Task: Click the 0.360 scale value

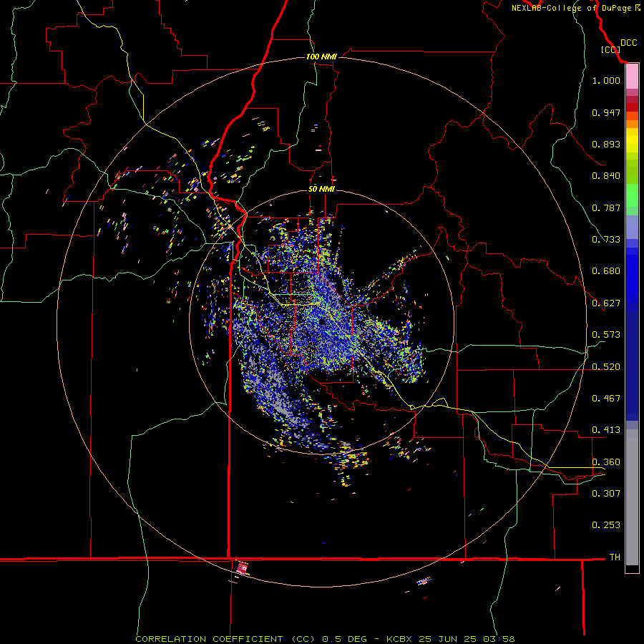Action: [606, 462]
